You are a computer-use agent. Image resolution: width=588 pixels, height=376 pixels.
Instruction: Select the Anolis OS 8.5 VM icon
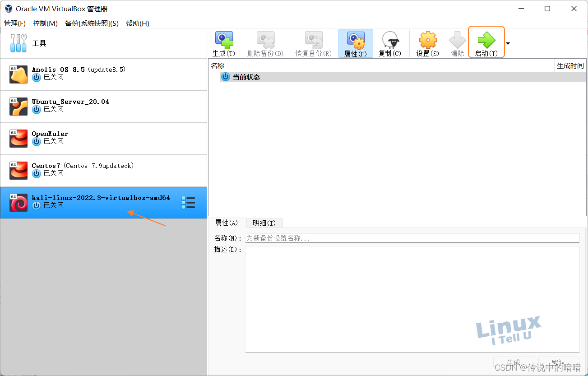pyautogui.click(x=19, y=74)
